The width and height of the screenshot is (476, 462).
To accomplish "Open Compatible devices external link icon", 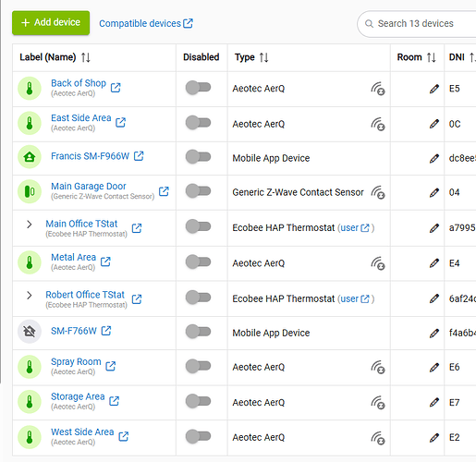I will click(x=188, y=23).
